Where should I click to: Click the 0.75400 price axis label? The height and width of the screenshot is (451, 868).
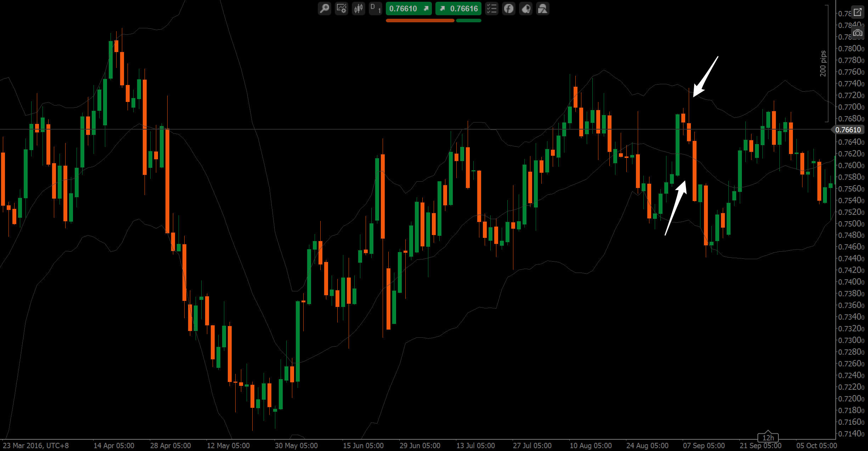[x=851, y=200]
